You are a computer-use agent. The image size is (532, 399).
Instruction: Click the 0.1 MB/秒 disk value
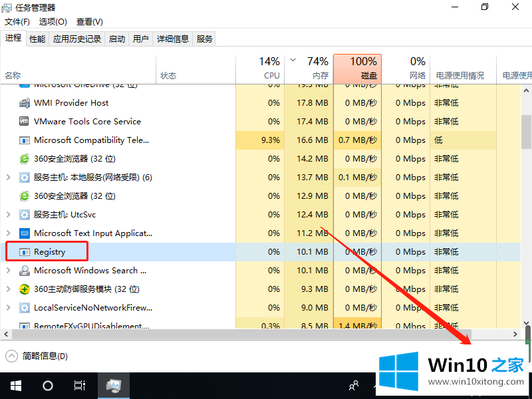[x=358, y=178]
